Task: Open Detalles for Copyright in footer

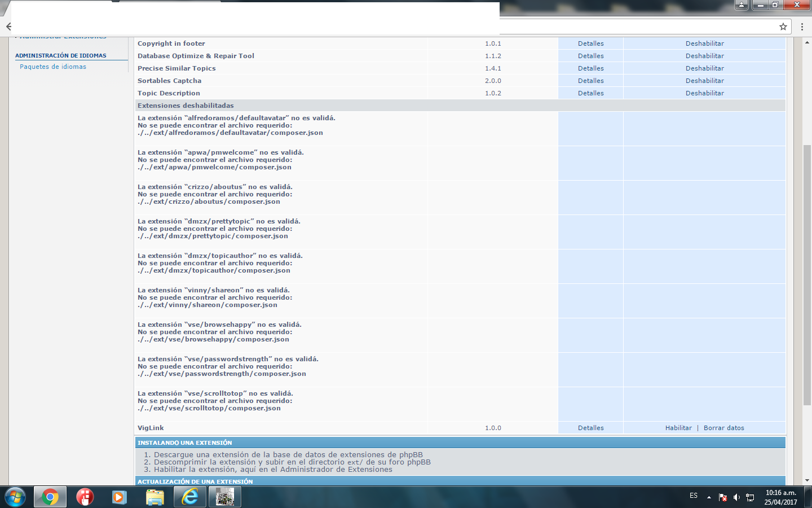Action: pyautogui.click(x=590, y=43)
